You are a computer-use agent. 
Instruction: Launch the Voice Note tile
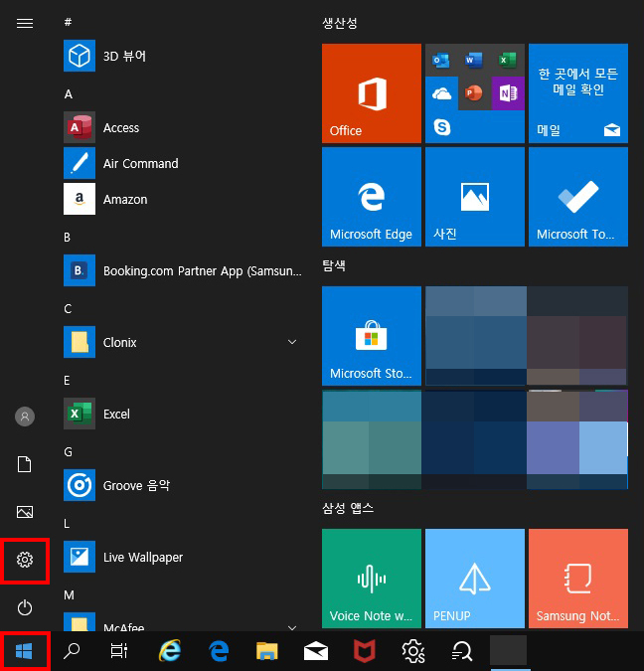click(x=372, y=579)
